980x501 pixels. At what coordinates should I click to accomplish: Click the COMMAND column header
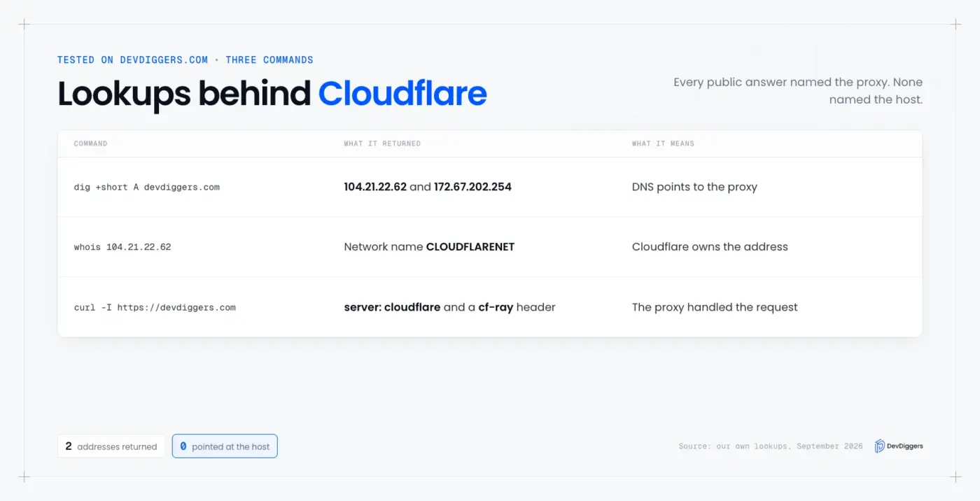[x=91, y=143]
